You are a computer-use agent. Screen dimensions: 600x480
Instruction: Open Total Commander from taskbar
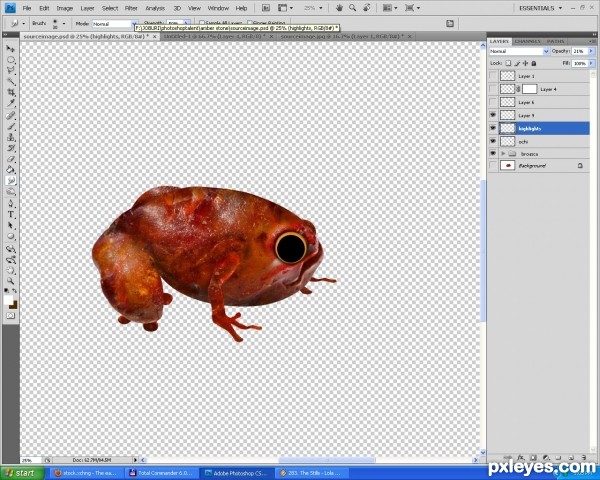pos(162,473)
